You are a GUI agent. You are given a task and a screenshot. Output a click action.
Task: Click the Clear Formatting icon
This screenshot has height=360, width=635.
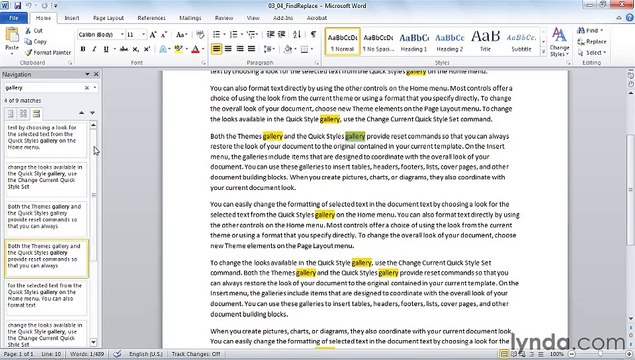tap(200, 35)
